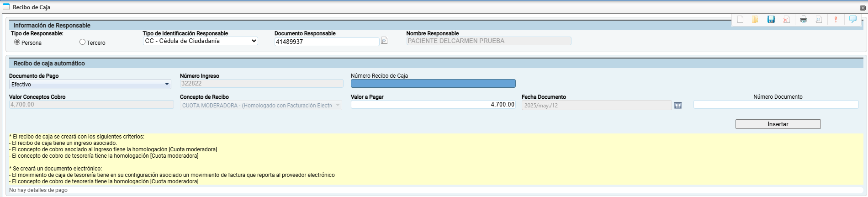Expand the Concepto de Recibo dropdown
This screenshot has width=868, height=197.
click(261, 106)
